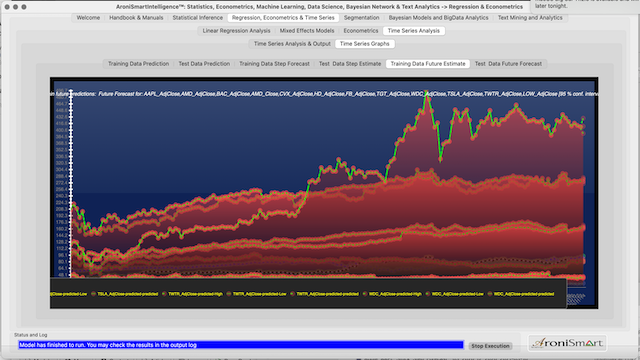Screen dimensions: 640x360
Task: Open the Welcome tab
Action: [x=88, y=18]
